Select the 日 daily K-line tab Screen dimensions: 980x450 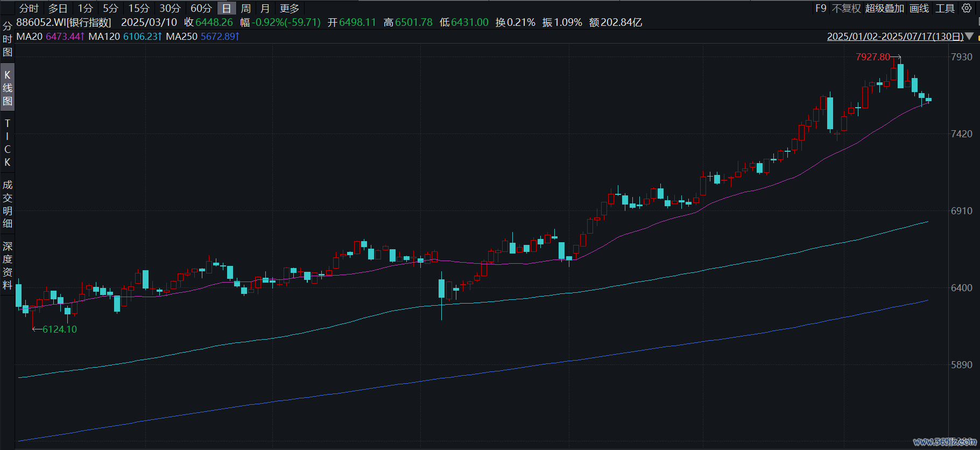227,8
